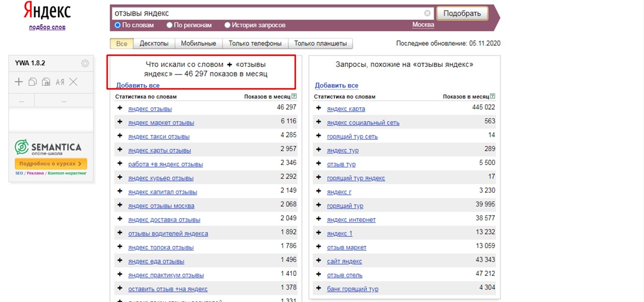This screenshot has height=302, width=644.
Task: Select the 'История запросов' radio button
Action: [x=227, y=25]
